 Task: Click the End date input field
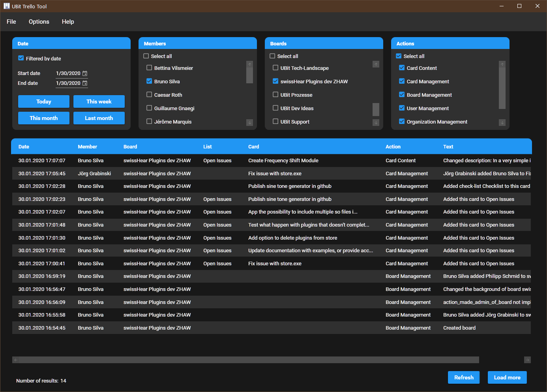(68, 83)
